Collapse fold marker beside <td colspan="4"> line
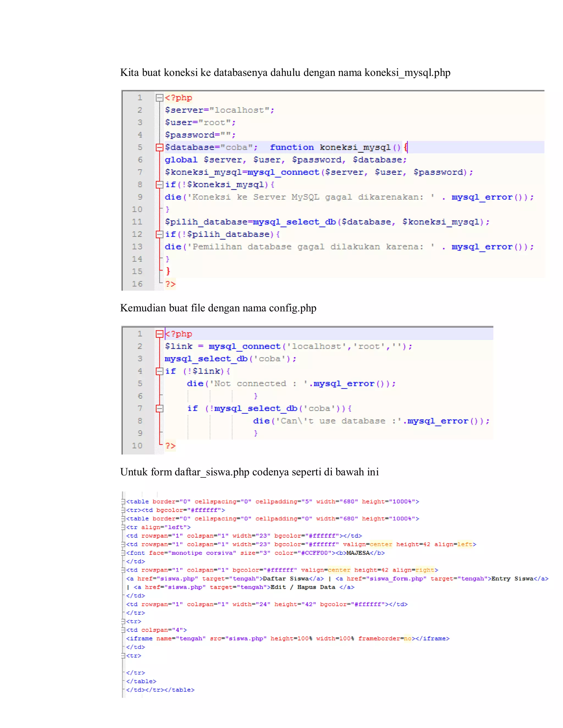 (123, 630)
